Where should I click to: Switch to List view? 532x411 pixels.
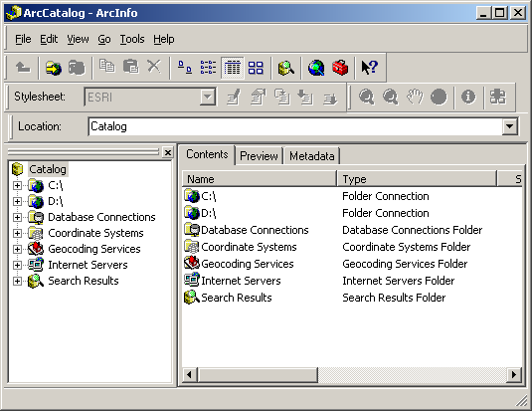(x=208, y=68)
